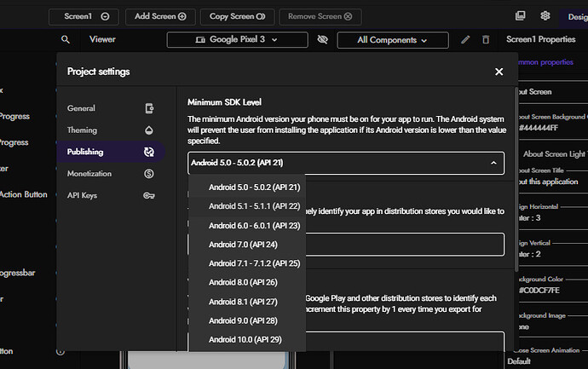Image resolution: width=588 pixels, height=369 pixels.
Task: Click the Add Screen button
Action: coord(160,16)
